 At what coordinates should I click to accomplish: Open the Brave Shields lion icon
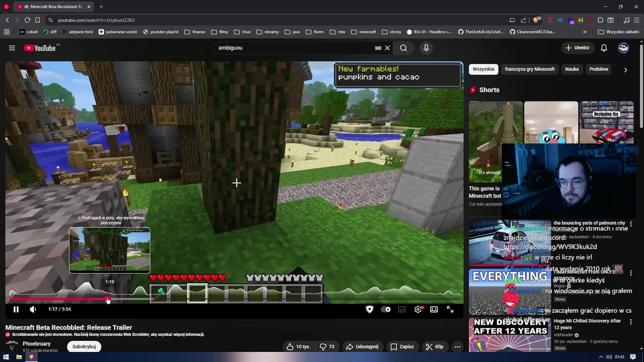(x=536, y=20)
